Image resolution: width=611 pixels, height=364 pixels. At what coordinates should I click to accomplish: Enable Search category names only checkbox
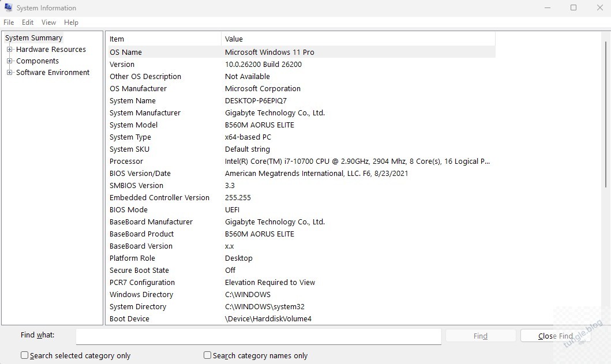[x=207, y=355]
